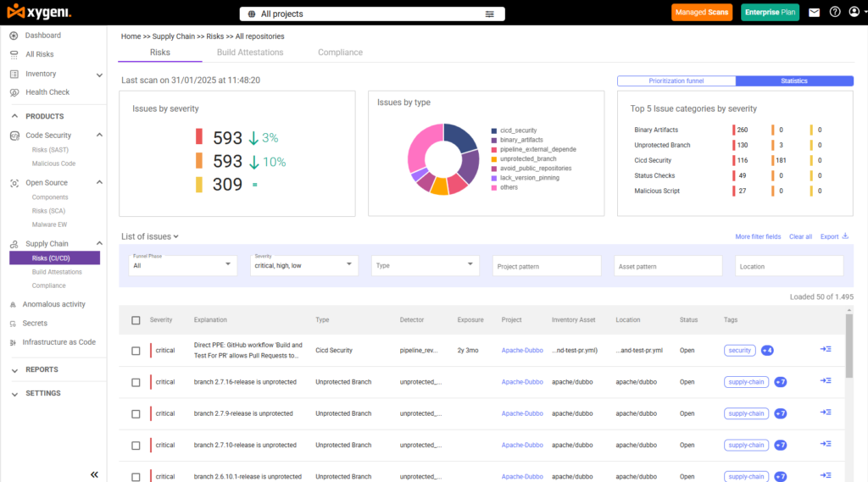Select the Risks tab
The image size is (868, 482).
point(160,53)
